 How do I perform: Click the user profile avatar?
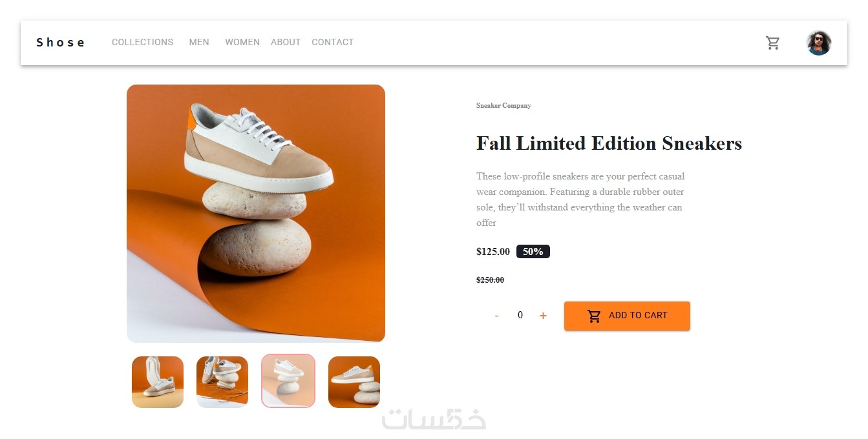[818, 43]
